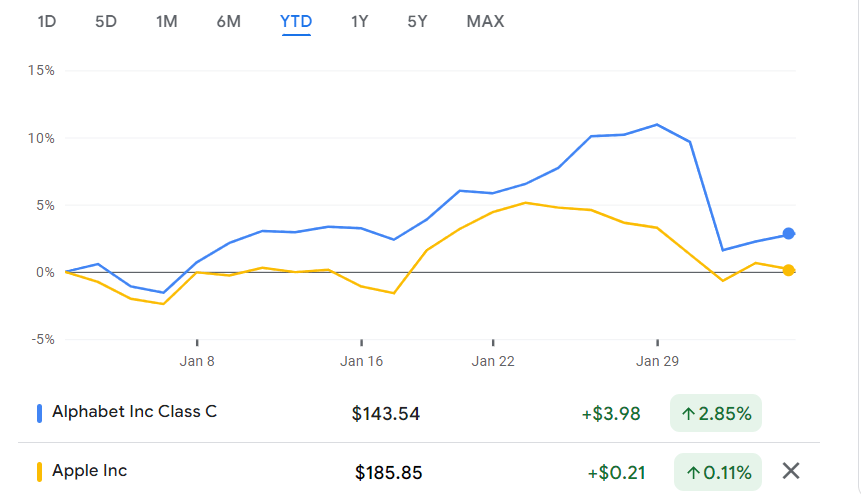Click the Alphabet price $143.54

[x=386, y=413]
